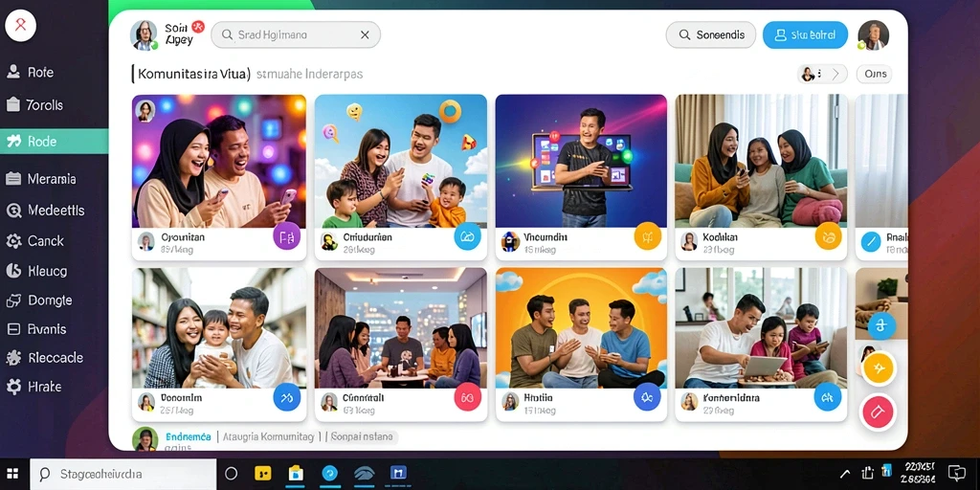Image resolution: width=980 pixels, height=490 pixels.
Task: Click the blue icon on Cmudurien card
Action: point(467,236)
